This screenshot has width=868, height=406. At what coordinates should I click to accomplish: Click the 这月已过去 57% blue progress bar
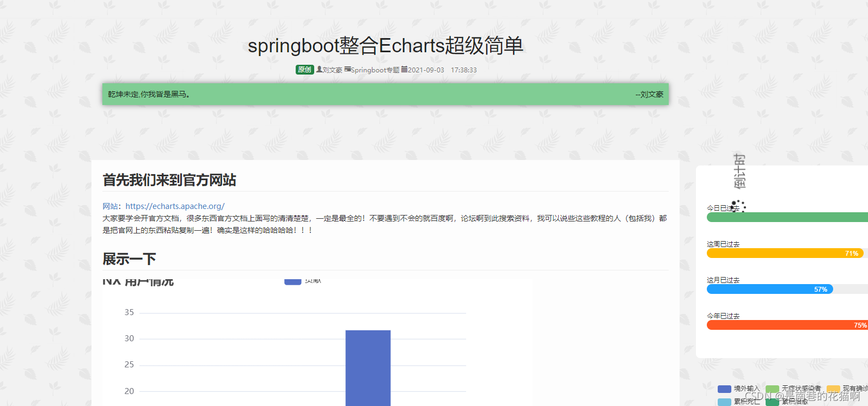coord(770,289)
